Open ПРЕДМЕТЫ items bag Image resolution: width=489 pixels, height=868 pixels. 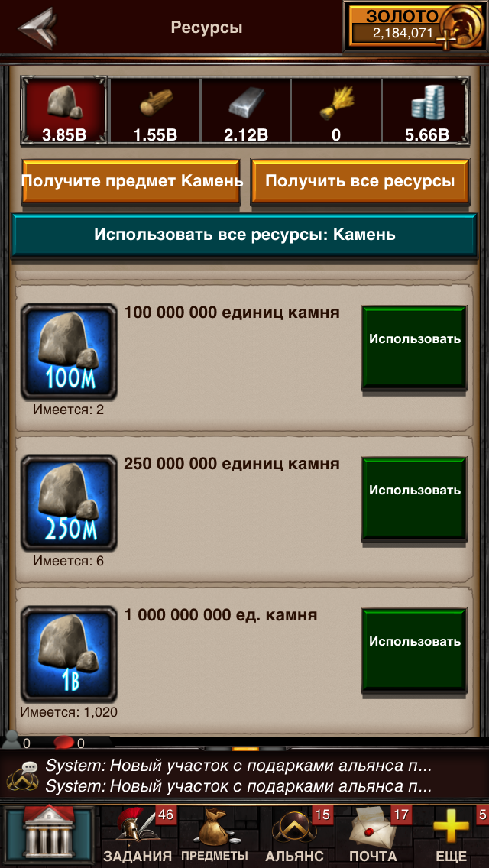pyautogui.click(x=215, y=837)
